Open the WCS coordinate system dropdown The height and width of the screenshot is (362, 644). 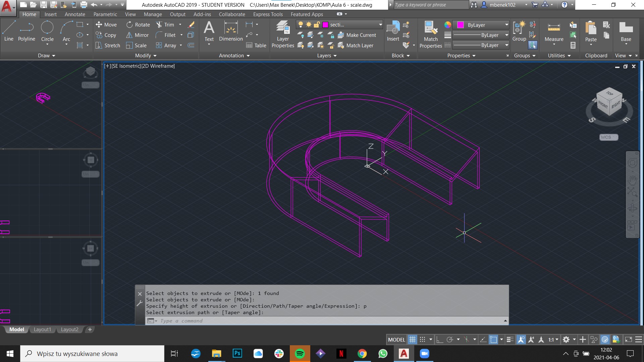click(x=608, y=137)
